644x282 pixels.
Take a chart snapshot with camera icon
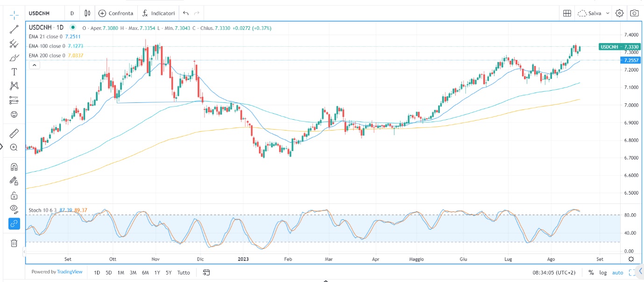tap(635, 13)
